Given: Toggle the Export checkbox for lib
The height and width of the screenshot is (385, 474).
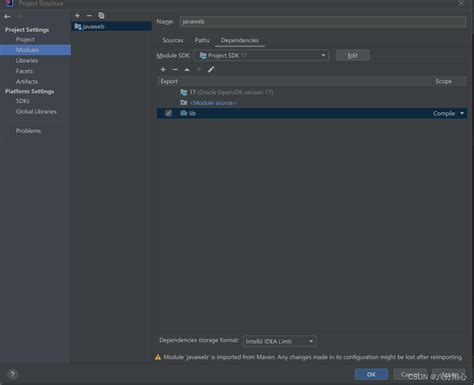Looking at the screenshot, I should click(168, 113).
